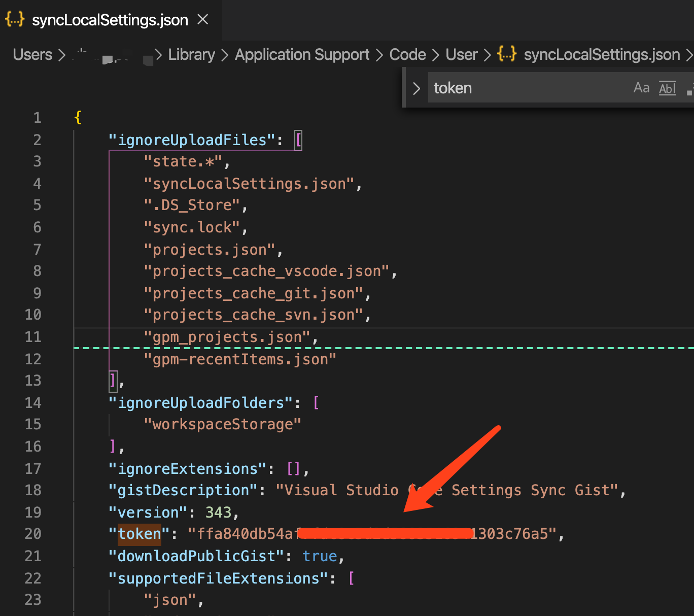Image resolution: width=694 pixels, height=616 pixels.
Task: Click the JSON icon in breadcrumb path
Action: pos(507,54)
